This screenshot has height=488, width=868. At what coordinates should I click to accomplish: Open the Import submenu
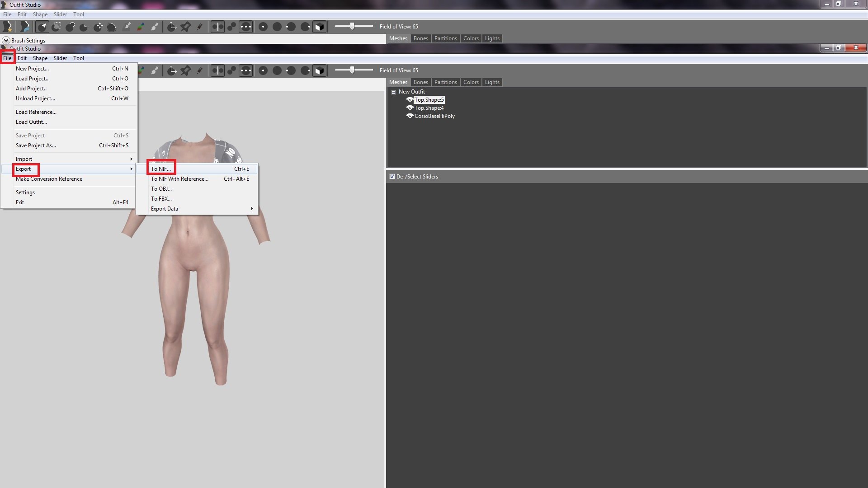pos(69,159)
